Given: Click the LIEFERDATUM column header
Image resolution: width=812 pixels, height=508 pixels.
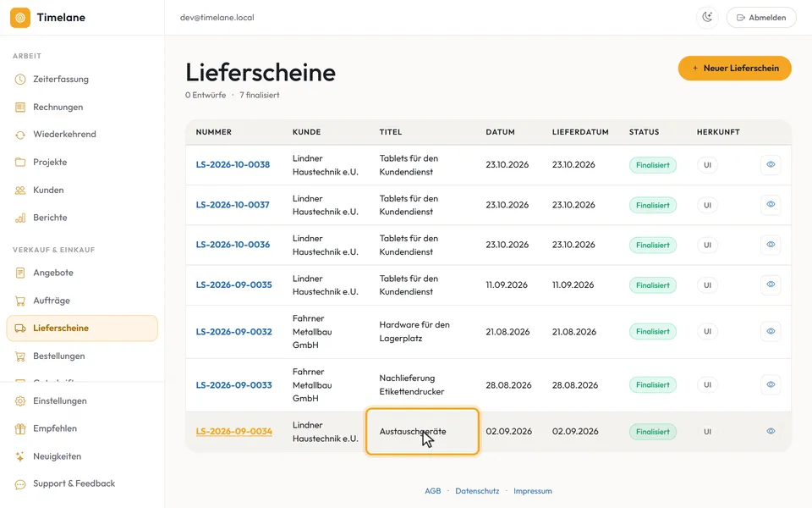Looking at the screenshot, I should click(x=580, y=132).
